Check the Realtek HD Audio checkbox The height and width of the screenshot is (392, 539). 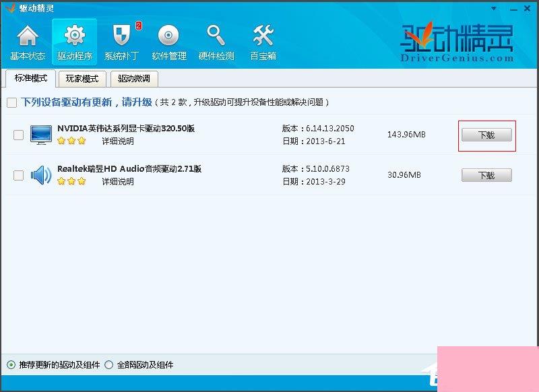tap(18, 175)
